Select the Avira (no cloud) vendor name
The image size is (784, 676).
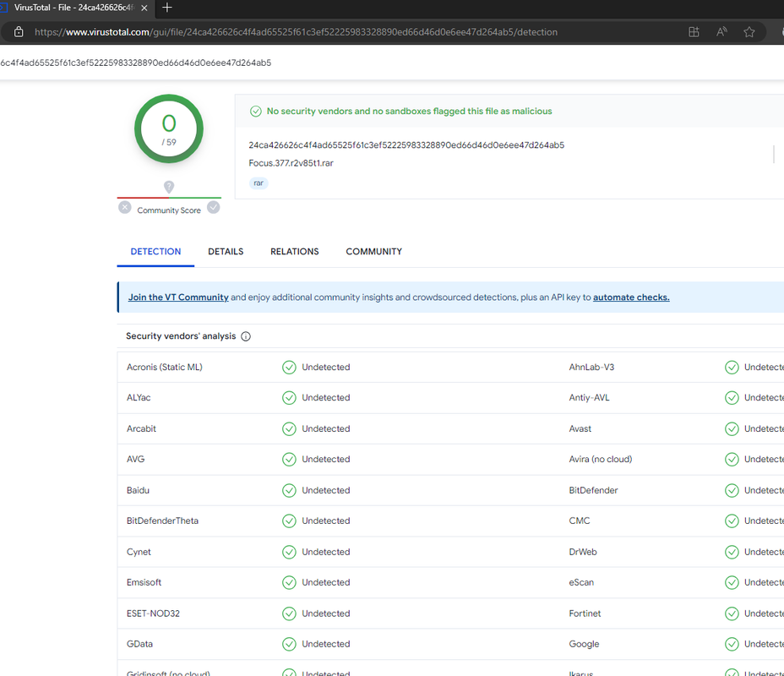tap(601, 459)
